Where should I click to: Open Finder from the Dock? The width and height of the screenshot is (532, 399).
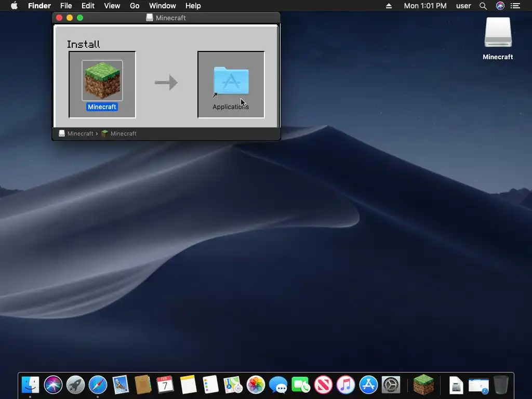[30, 385]
